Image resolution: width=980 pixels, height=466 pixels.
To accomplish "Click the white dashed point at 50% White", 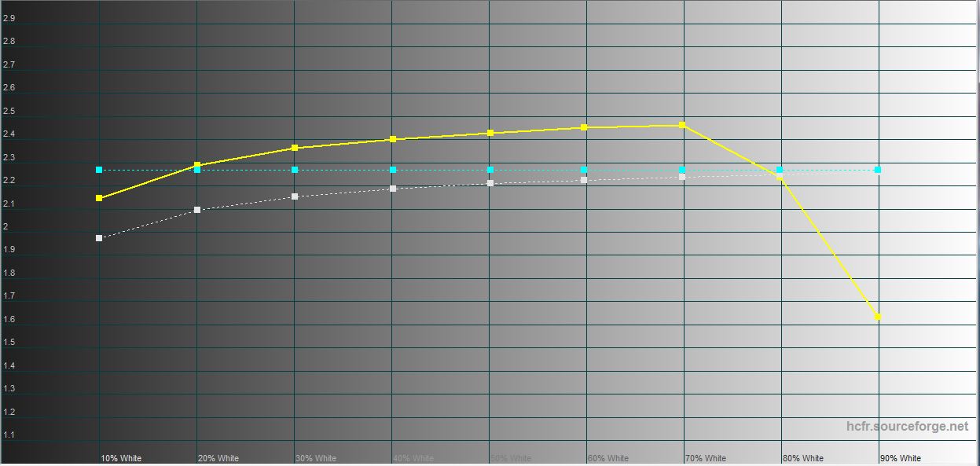I will 490,183.
